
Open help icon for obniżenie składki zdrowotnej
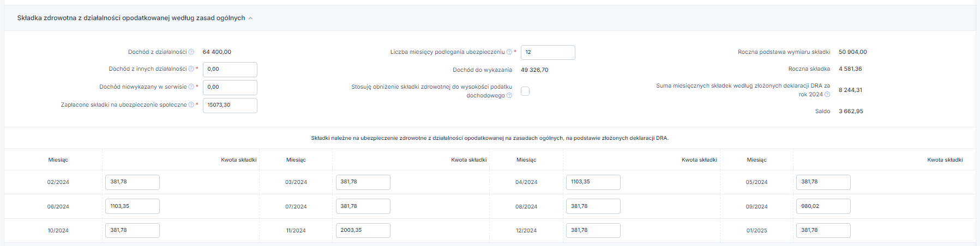click(509, 96)
